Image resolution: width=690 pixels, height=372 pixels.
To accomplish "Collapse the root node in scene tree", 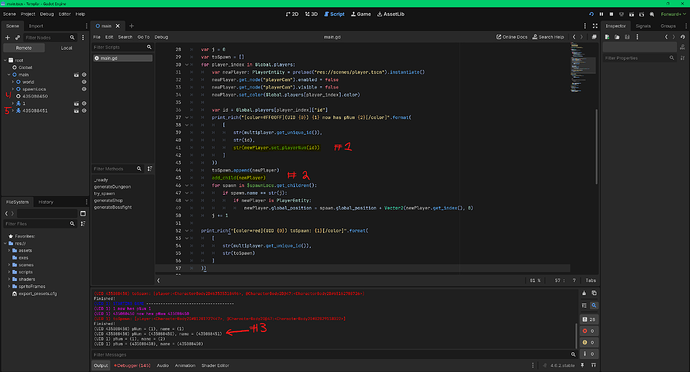I will [x=5, y=60].
